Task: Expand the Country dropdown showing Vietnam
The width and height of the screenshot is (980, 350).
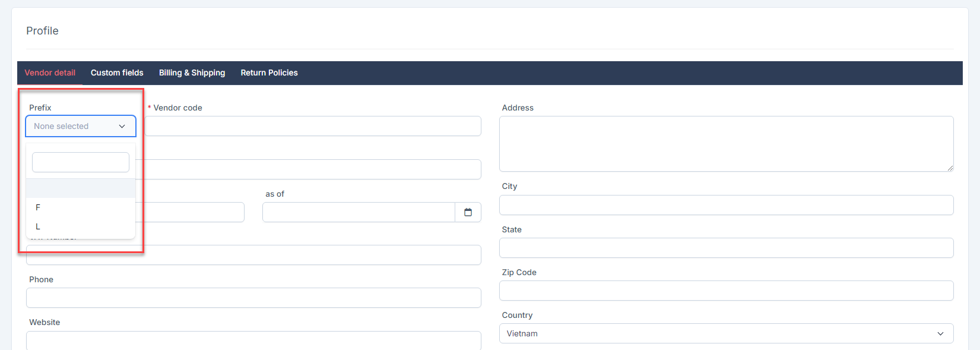Action: pyautogui.click(x=726, y=333)
